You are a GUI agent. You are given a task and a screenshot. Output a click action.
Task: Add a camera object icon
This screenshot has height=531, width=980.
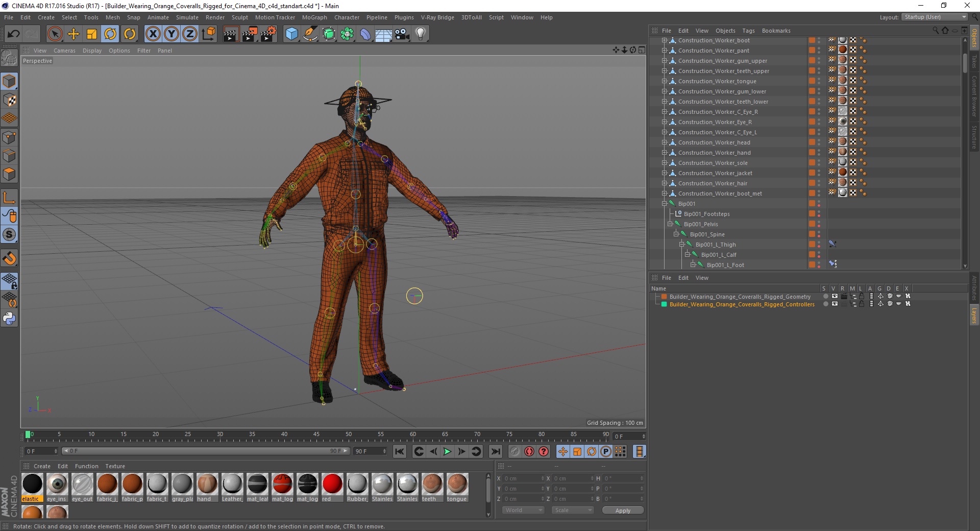[x=402, y=34]
